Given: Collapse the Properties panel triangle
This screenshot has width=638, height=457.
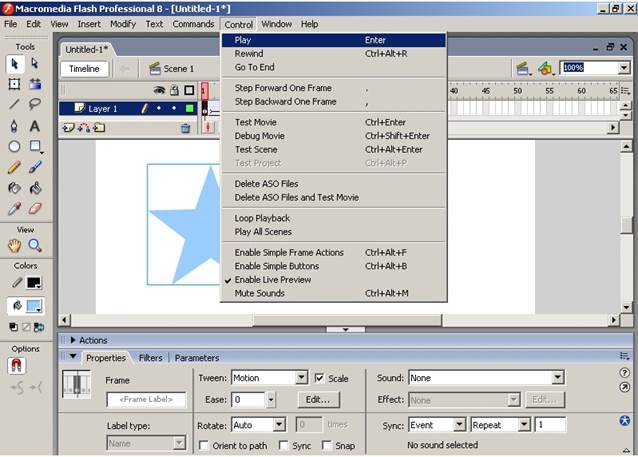Looking at the screenshot, I should point(73,356).
